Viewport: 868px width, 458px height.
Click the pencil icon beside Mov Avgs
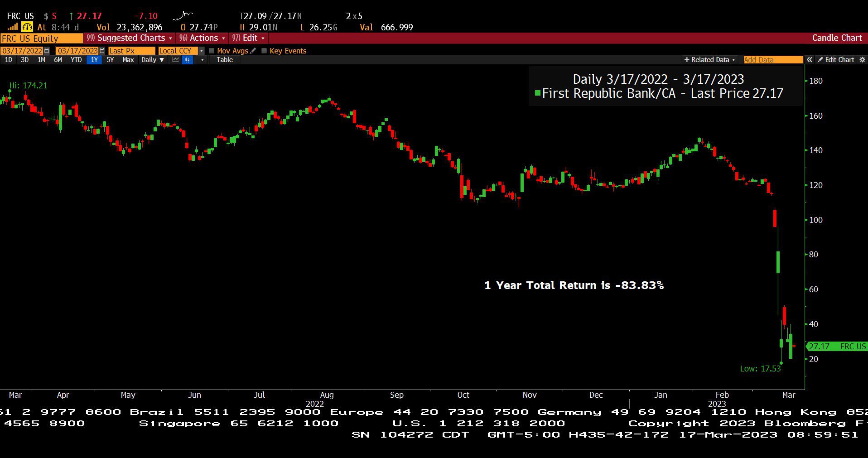tap(253, 51)
